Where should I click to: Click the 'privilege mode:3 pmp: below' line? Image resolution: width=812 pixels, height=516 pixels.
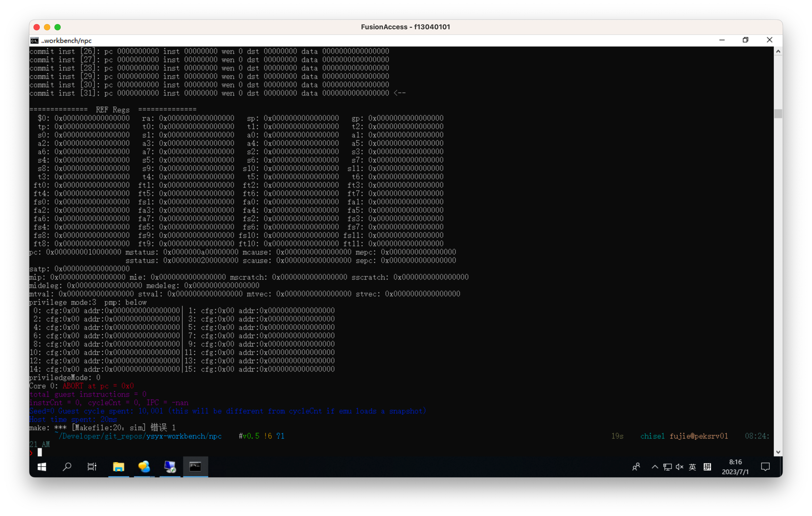(88, 302)
